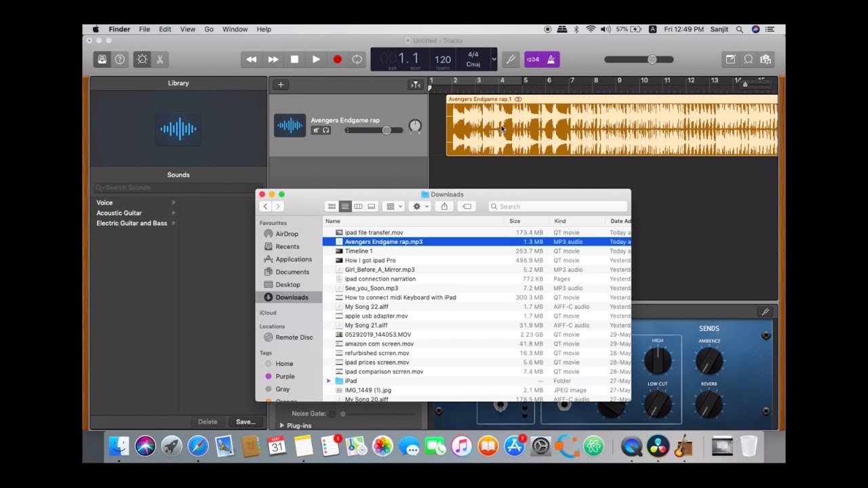The image size is (868, 488).
Task: Click the Finder Search field
Action: pyautogui.click(x=557, y=207)
